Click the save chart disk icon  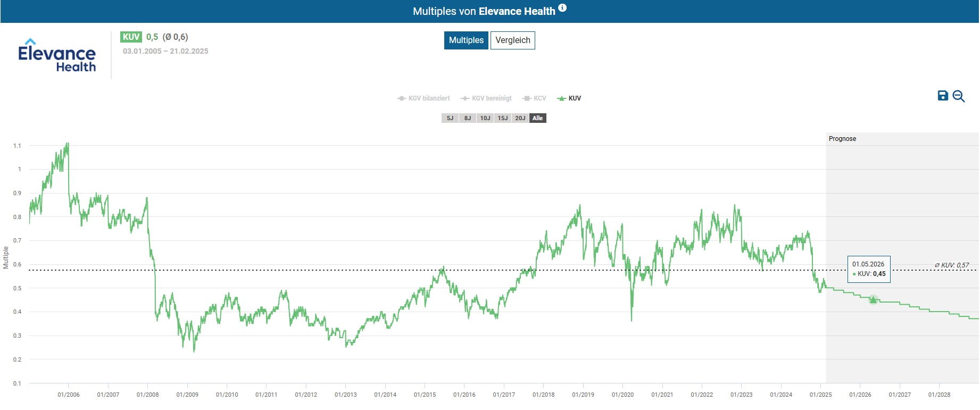[943, 96]
